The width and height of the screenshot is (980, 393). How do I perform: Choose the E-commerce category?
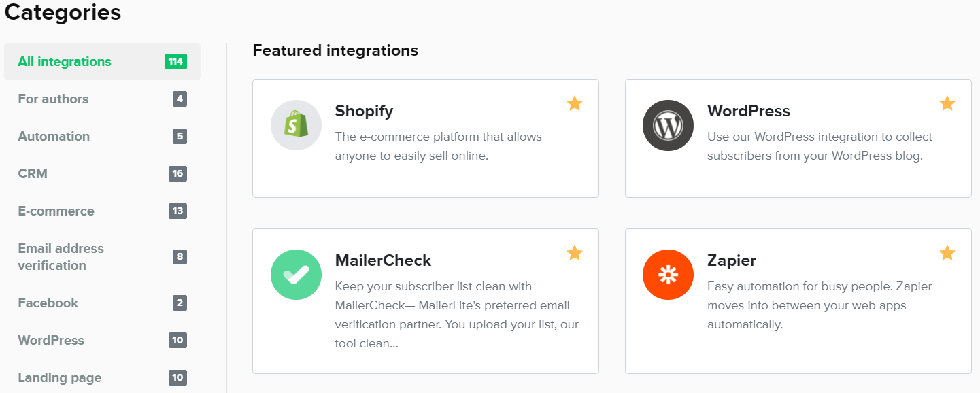[x=56, y=211]
